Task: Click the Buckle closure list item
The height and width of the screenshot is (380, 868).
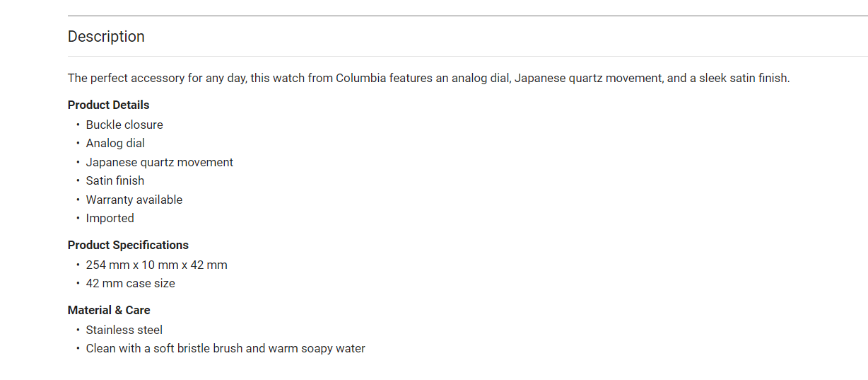Action: pyautogui.click(x=124, y=125)
